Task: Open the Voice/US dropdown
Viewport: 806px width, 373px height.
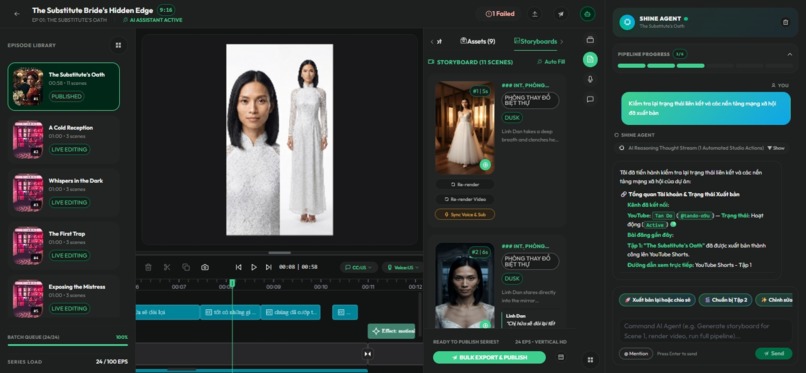Action: pos(401,267)
